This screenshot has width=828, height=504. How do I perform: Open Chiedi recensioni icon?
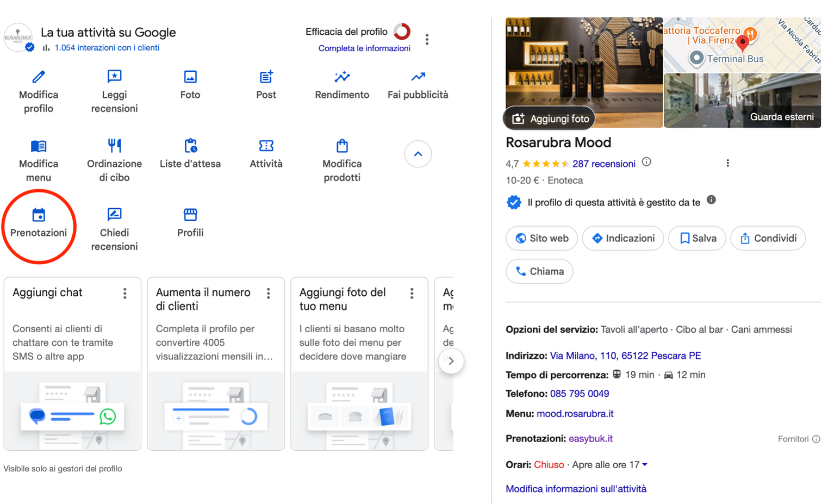[114, 215]
